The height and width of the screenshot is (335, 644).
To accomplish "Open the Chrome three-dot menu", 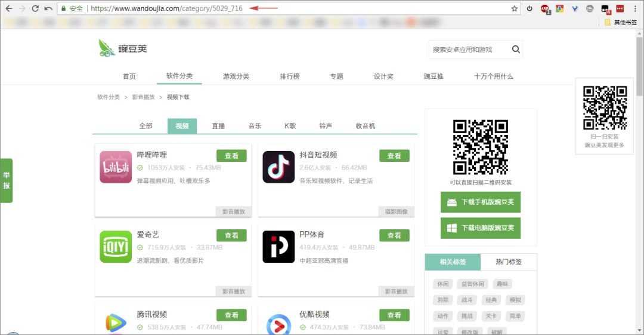I will tap(635, 8).
